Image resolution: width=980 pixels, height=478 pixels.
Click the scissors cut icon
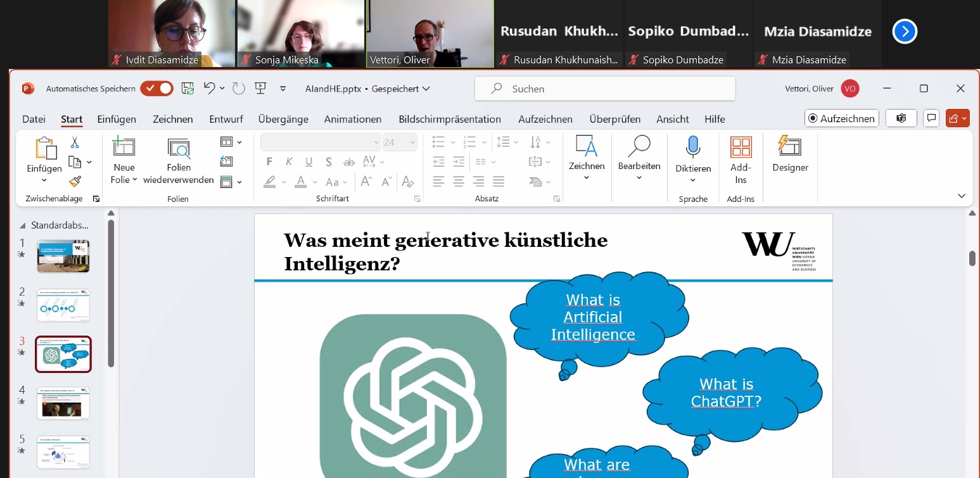pos(75,142)
